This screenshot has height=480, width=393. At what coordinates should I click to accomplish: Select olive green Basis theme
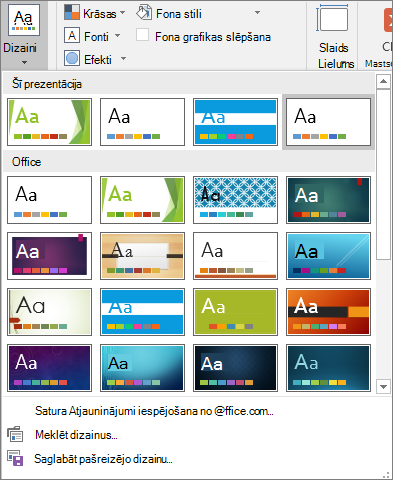tap(235, 312)
